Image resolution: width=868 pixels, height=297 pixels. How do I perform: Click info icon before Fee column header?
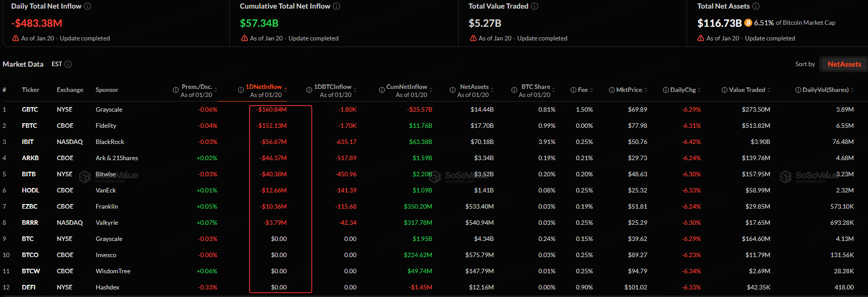(573, 90)
